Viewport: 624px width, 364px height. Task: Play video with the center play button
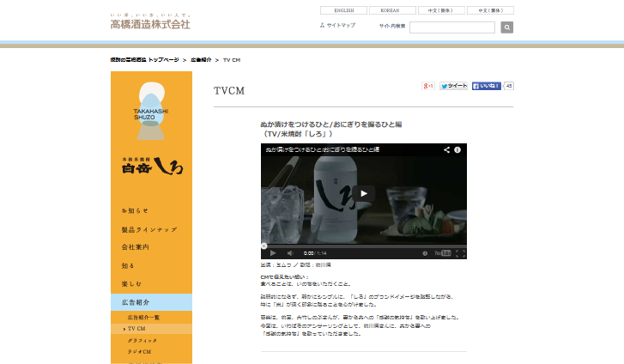click(x=364, y=193)
